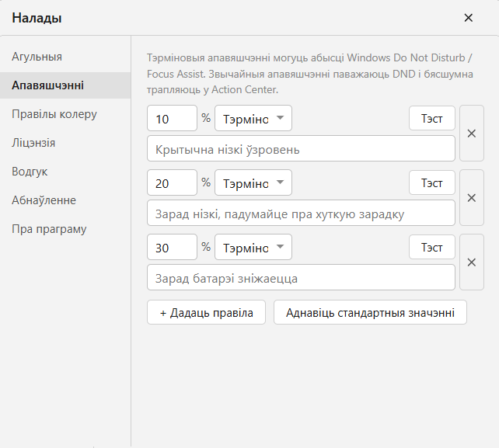499x448 pixels.
Task: Delete the 10% notification rule
Action: (x=472, y=134)
